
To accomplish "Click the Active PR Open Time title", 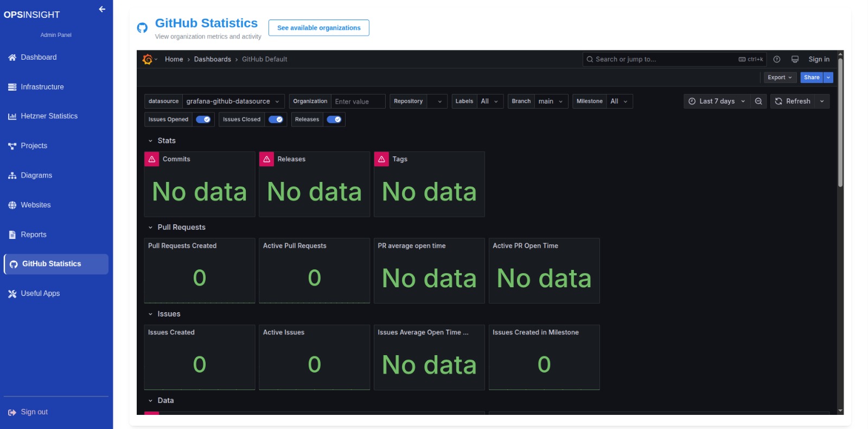I will [x=525, y=246].
